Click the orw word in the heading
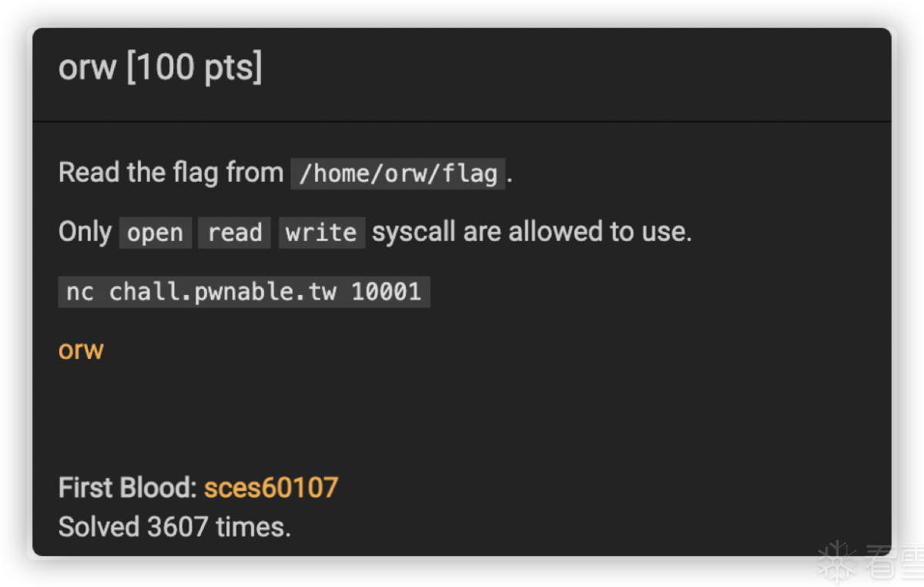Screen dimensions: 924x587 tap(88, 68)
